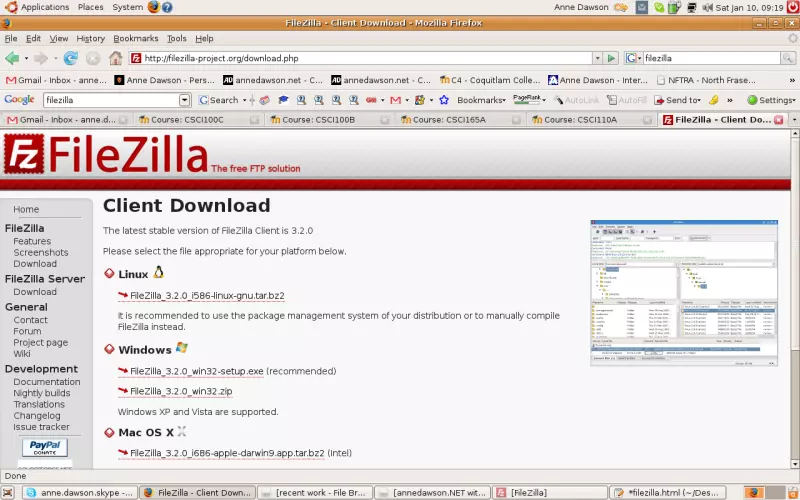Open the help icon in the top panel
Image resolution: width=800 pixels, height=500 pixels.
tap(167, 7)
